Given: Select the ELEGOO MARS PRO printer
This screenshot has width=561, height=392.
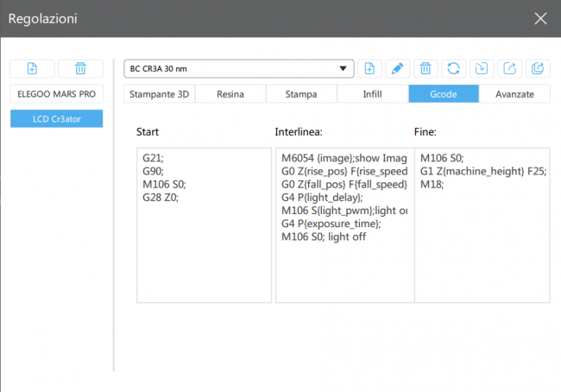Looking at the screenshot, I should (57, 93).
